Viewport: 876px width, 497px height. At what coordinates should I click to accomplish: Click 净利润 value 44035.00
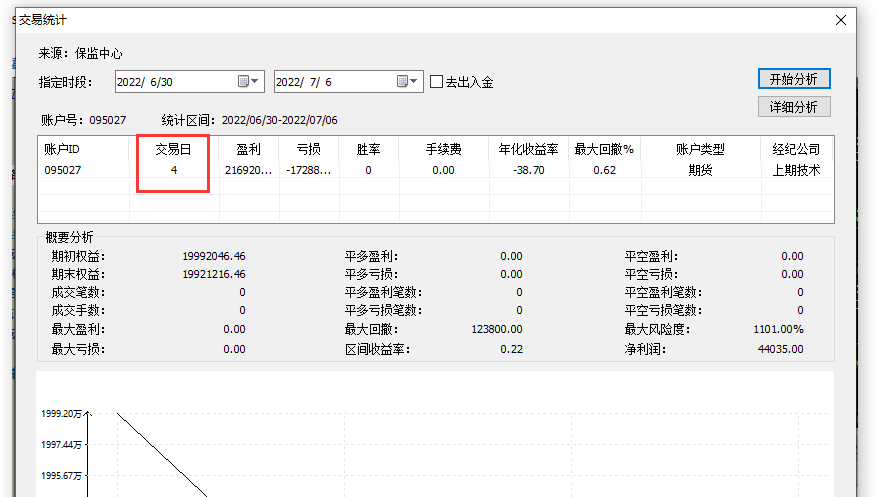click(780, 350)
